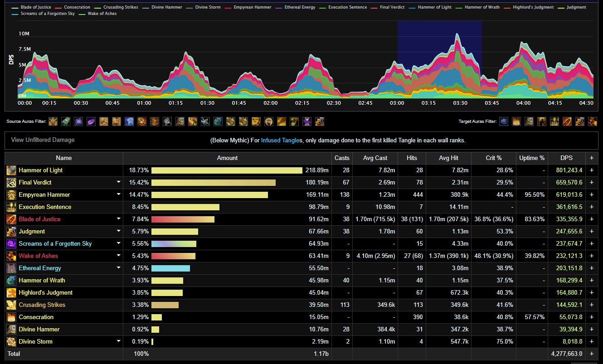Select the red blade target aura icon
This screenshot has height=364, width=603.
pos(567,121)
